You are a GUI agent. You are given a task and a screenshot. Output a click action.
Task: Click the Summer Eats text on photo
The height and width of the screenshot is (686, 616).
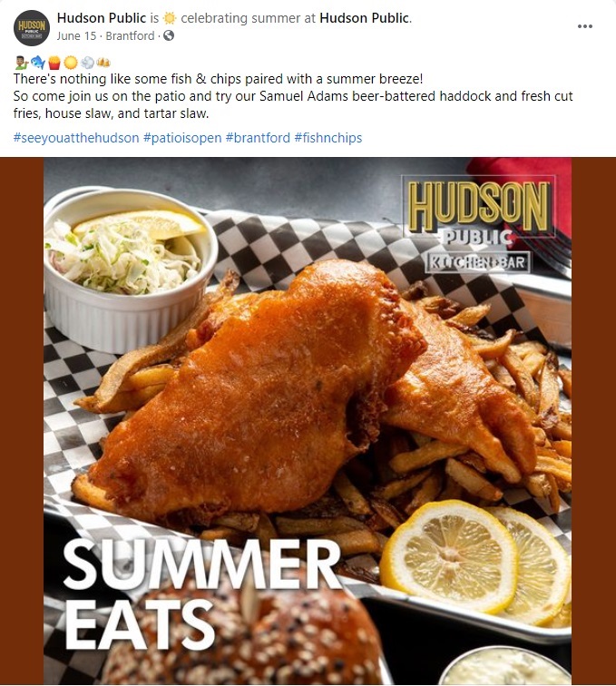pos(201,593)
